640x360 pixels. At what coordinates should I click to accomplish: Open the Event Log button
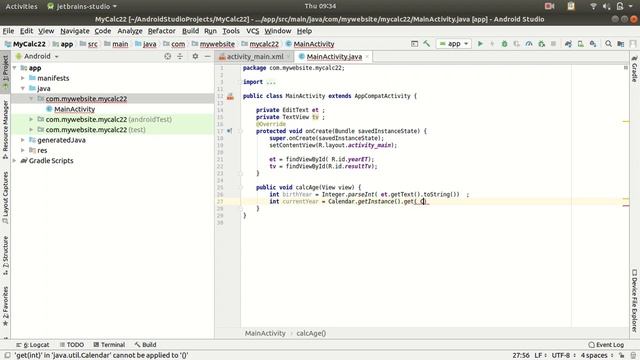(606, 345)
